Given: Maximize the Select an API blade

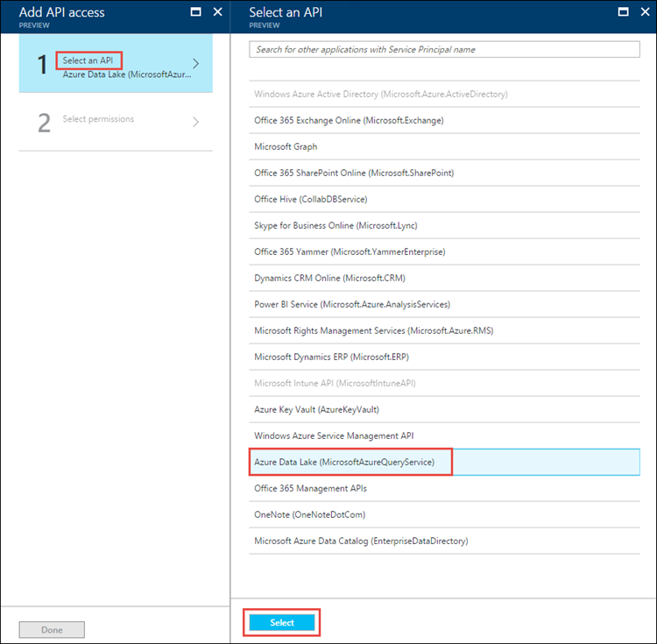Looking at the screenshot, I should pos(624,11).
